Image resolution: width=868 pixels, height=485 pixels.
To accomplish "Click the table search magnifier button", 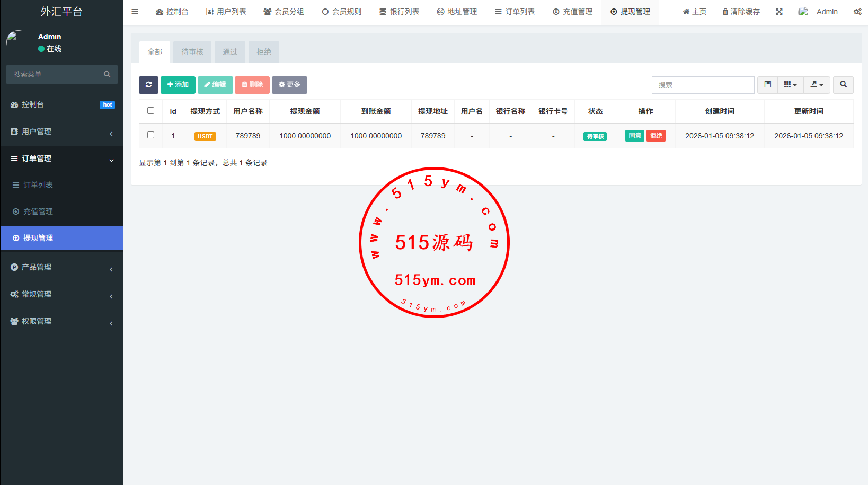I will [843, 85].
